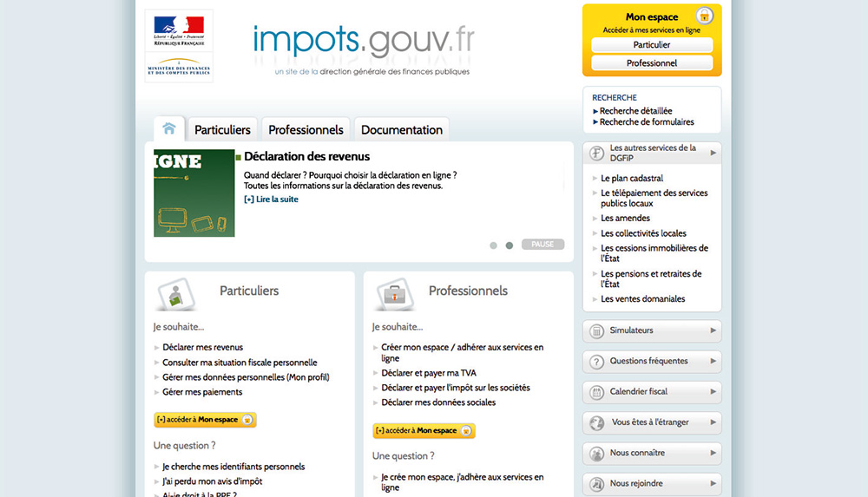Viewport: 868px width, 497px height.
Task: Open Les cessions immobilières de l'État link
Action: click(654, 253)
